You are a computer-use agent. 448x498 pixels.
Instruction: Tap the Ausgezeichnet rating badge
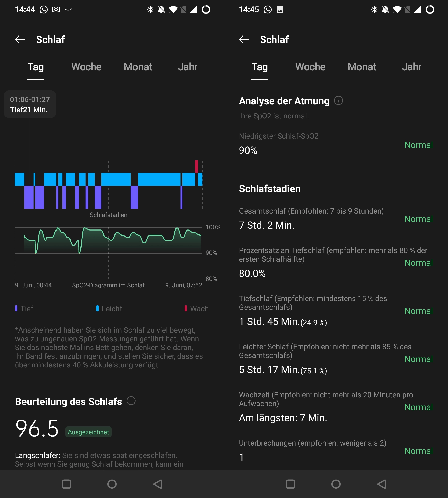click(88, 432)
